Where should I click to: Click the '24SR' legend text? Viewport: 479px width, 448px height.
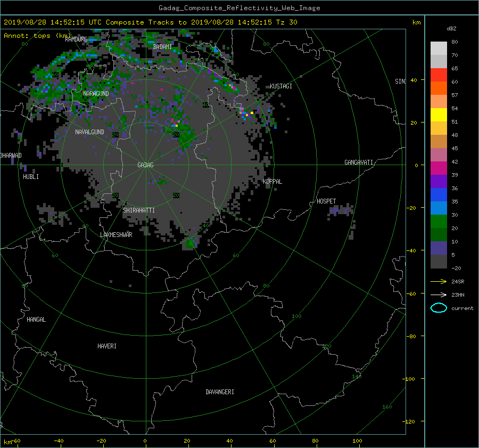tap(458, 281)
